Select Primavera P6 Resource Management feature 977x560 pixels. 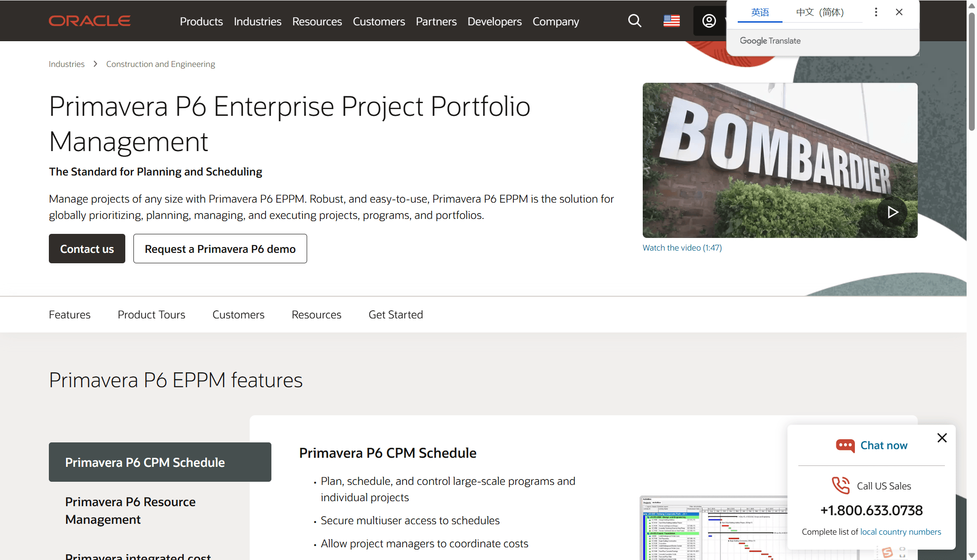tap(130, 511)
